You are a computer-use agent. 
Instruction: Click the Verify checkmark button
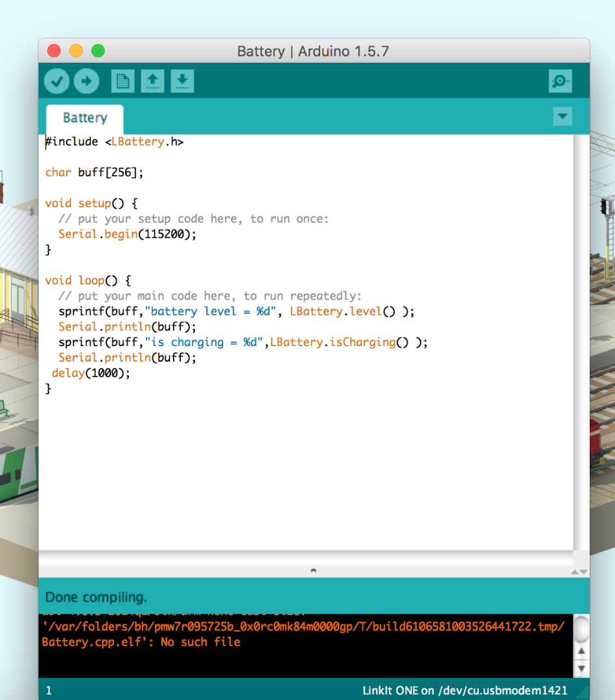[x=56, y=81]
